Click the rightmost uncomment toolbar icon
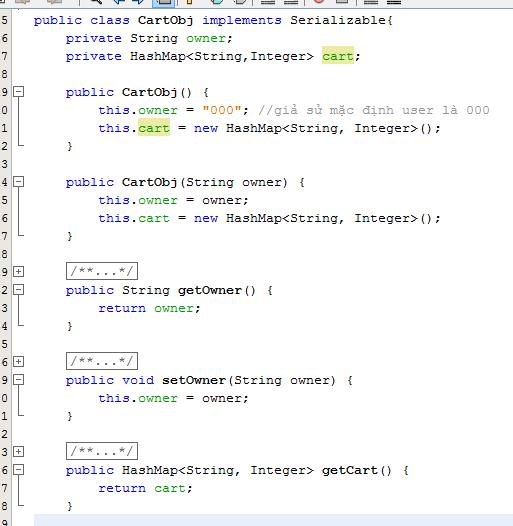 pyautogui.click(x=394, y=1)
